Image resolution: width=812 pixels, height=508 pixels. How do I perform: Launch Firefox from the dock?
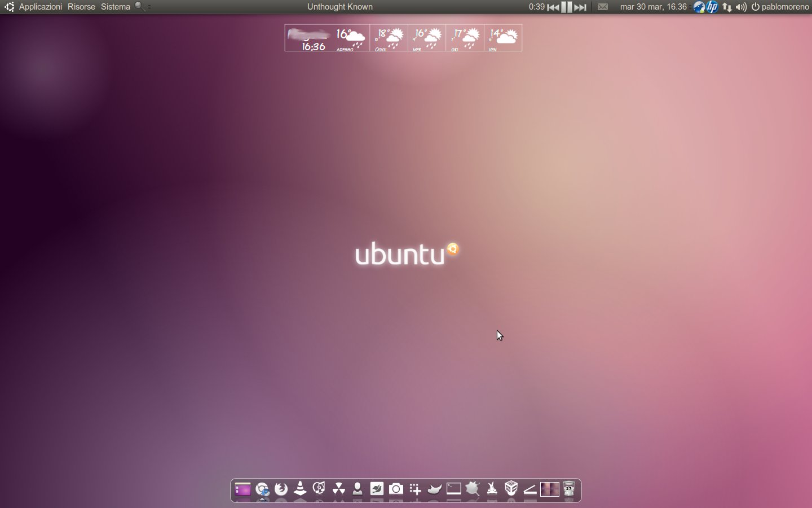click(x=281, y=489)
